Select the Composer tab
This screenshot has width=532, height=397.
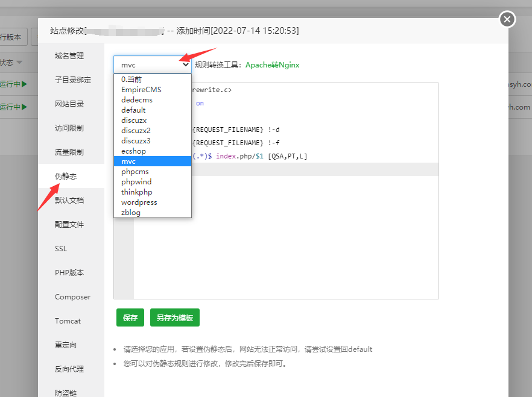pyautogui.click(x=72, y=297)
